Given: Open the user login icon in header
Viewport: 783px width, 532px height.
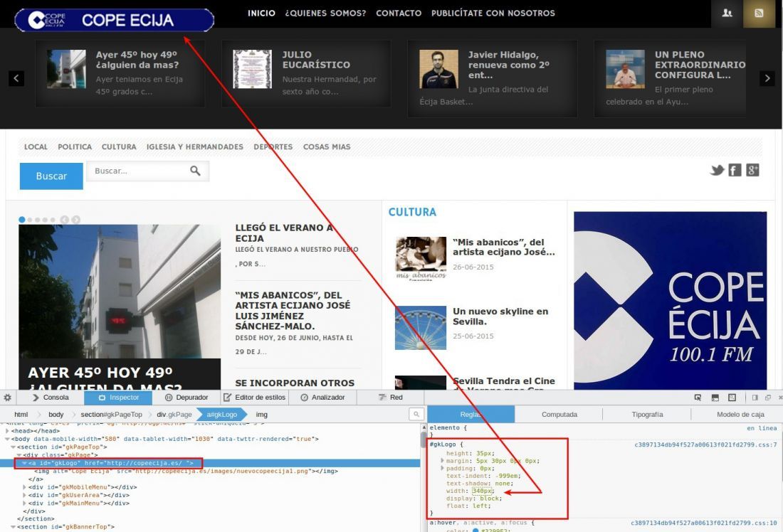Looking at the screenshot, I should coord(727,14).
